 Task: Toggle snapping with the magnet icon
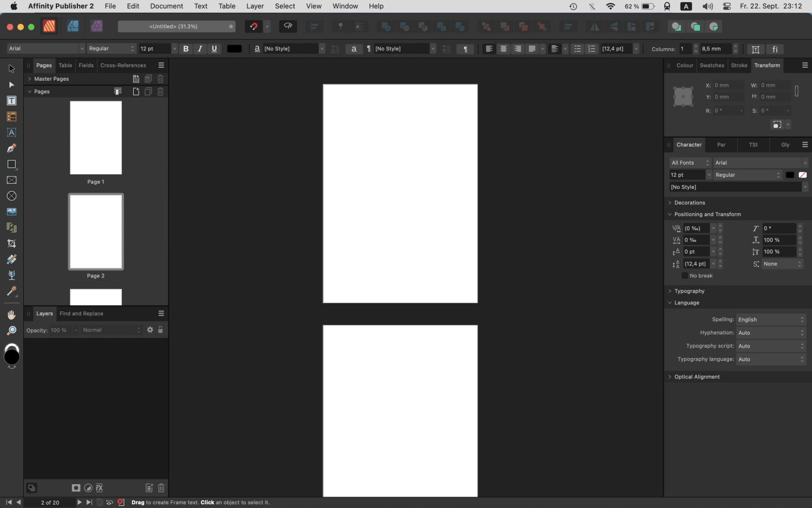pyautogui.click(x=253, y=26)
